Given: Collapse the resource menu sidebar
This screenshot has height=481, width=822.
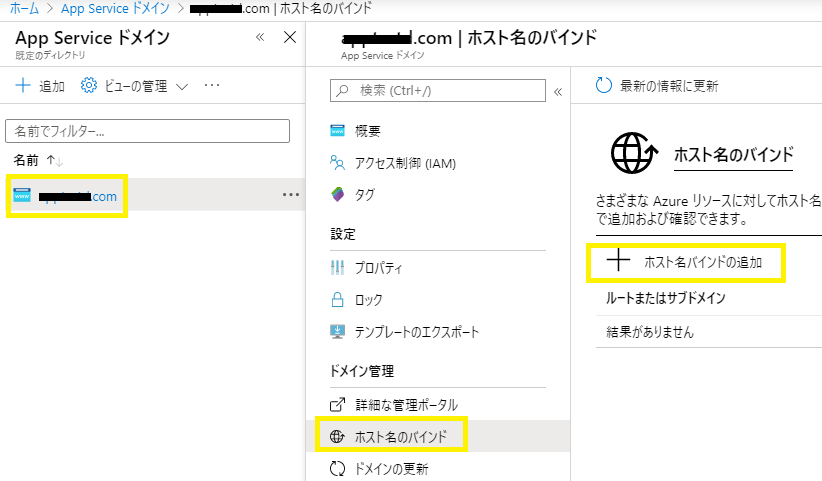Looking at the screenshot, I should tap(558, 92).
